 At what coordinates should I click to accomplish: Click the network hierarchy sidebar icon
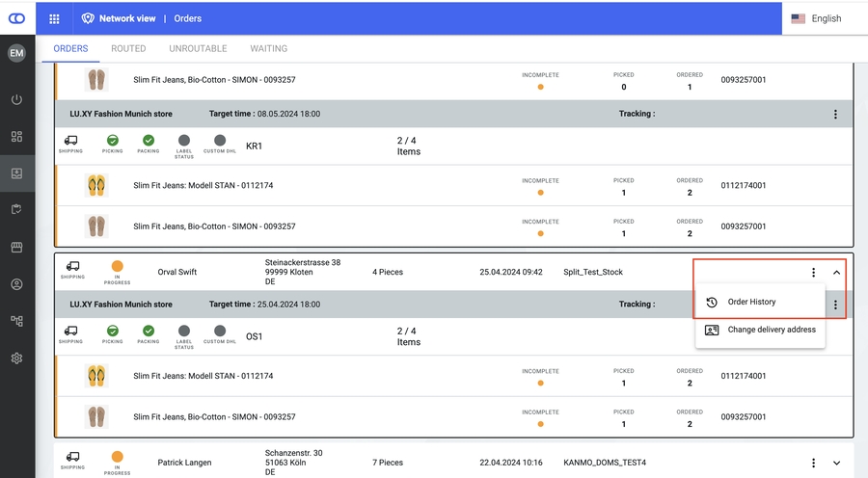click(16, 322)
